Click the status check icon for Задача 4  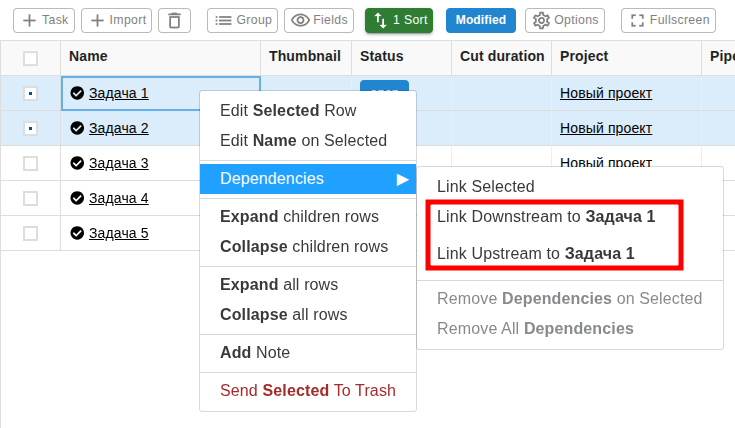click(x=77, y=198)
